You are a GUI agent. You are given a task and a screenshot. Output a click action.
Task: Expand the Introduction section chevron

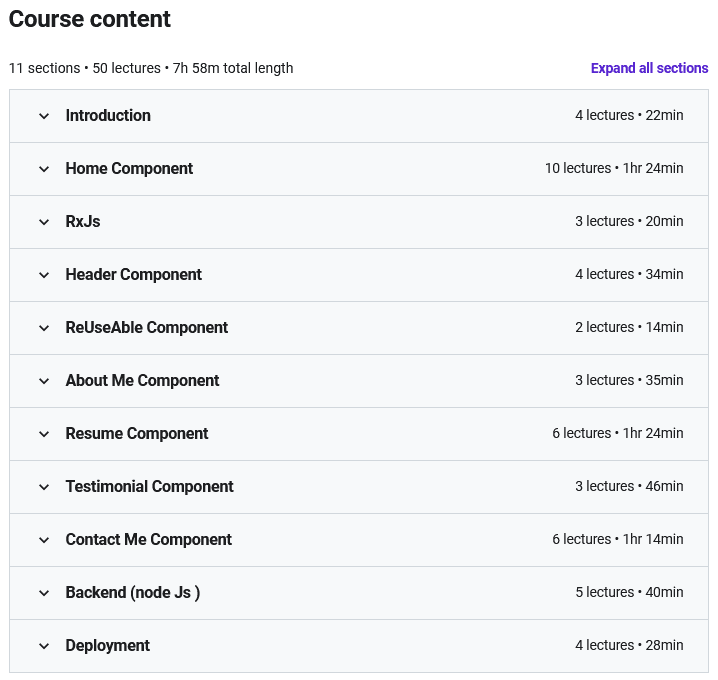(x=44, y=116)
